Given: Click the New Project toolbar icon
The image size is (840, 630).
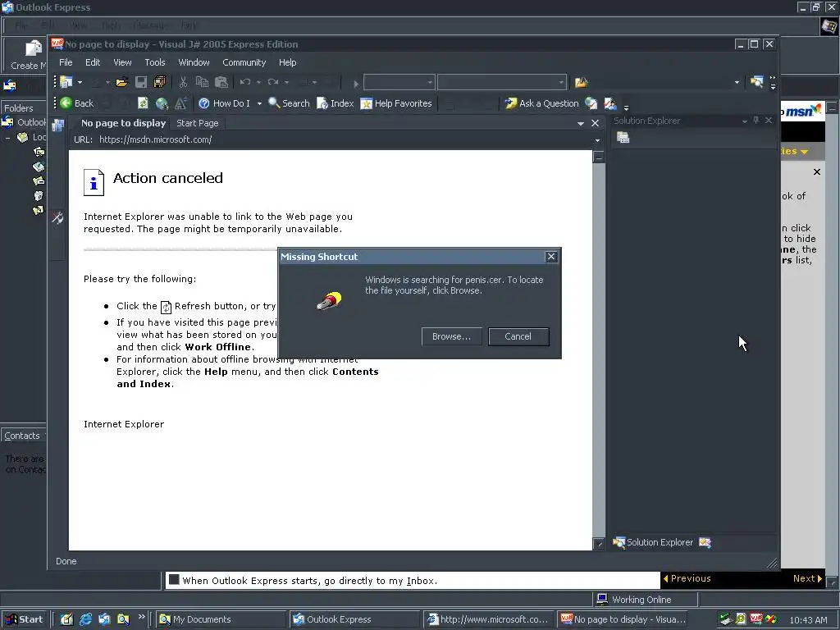Looking at the screenshot, I should [x=66, y=82].
